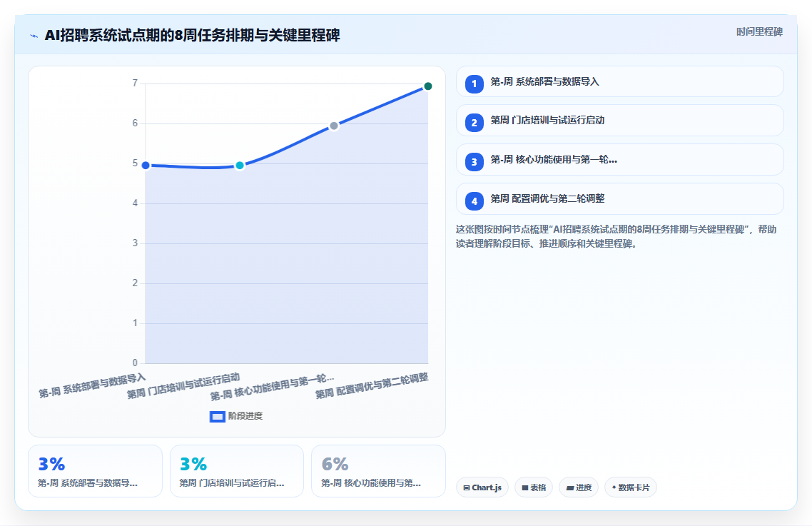Click the lightning icon beside the title
The height and width of the screenshot is (526, 812).
[34, 36]
